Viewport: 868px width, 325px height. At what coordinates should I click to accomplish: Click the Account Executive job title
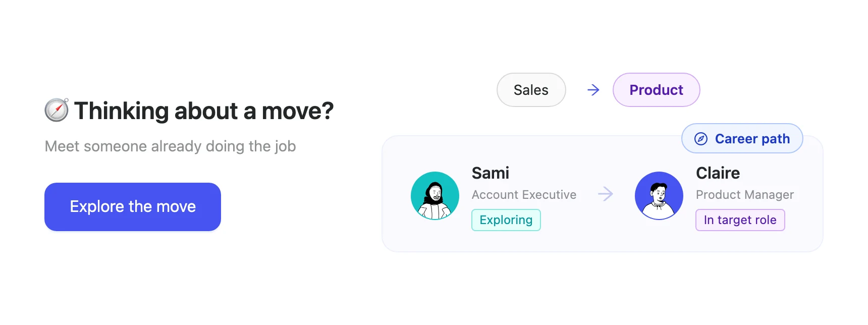pos(524,195)
